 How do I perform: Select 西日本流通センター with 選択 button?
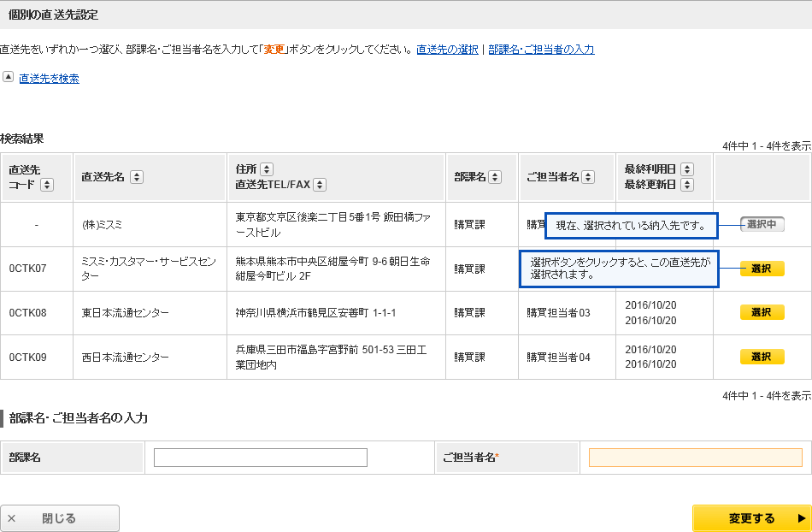point(762,357)
